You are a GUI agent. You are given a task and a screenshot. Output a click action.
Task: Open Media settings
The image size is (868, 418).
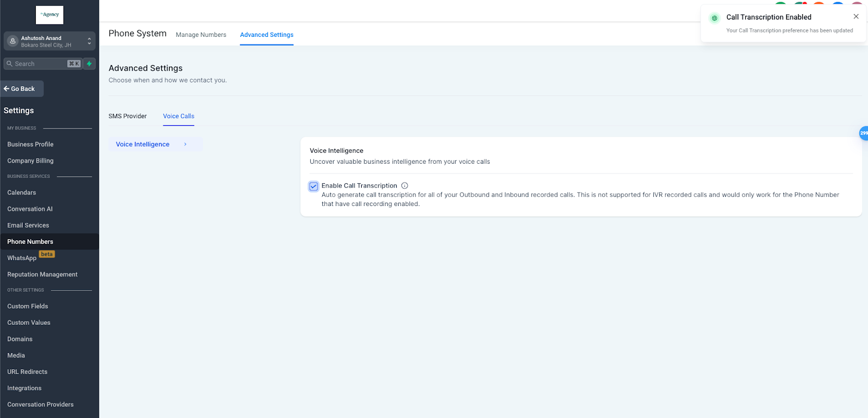(x=16, y=355)
